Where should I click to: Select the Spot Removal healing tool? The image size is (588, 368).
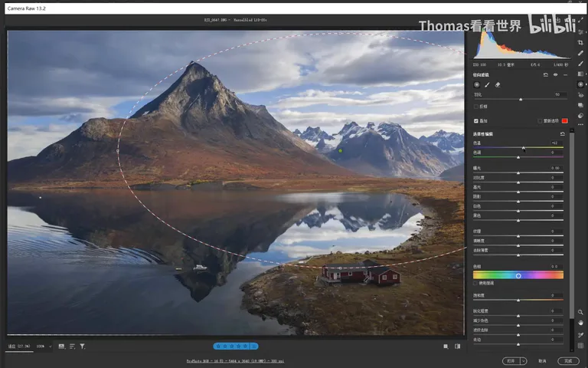point(581,53)
